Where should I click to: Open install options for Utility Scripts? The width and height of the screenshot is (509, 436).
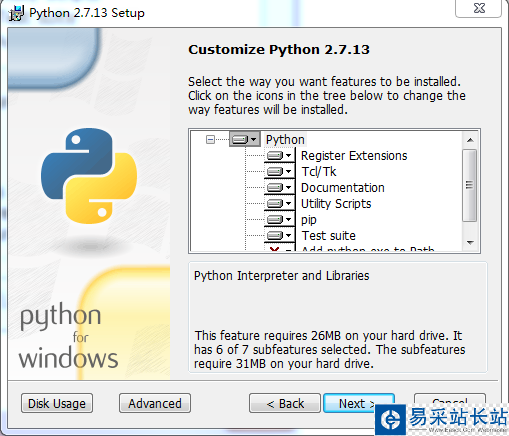tap(279, 203)
